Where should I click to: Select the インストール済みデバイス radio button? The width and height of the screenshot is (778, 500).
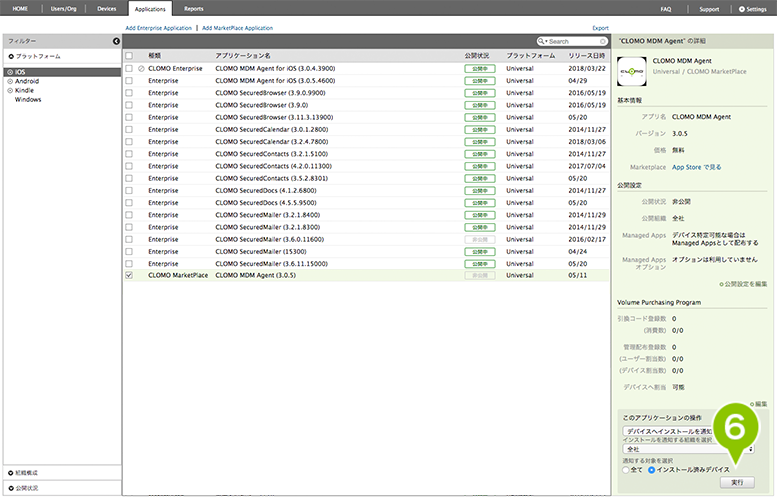tap(651, 470)
